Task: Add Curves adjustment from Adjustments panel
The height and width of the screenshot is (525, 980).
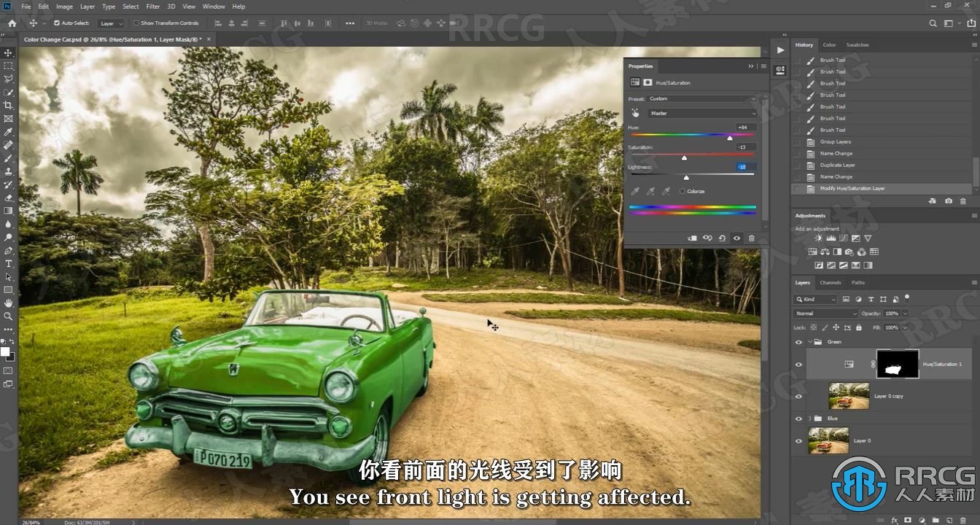Action: (843, 238)
